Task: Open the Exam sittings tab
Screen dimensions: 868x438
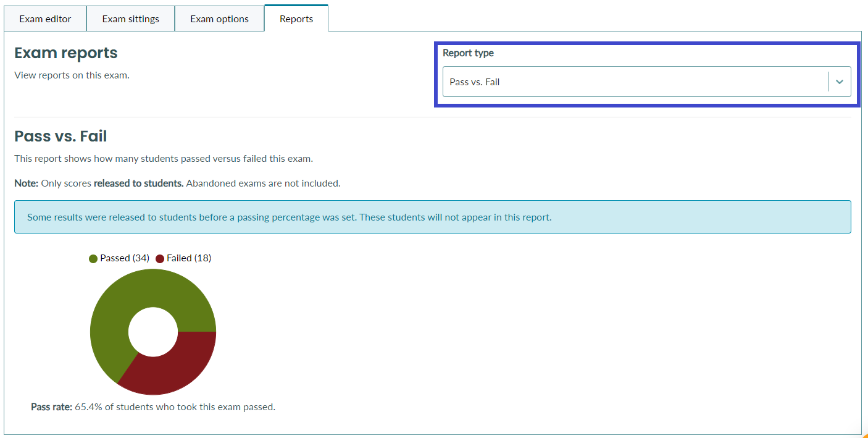Action: (130, 19)
